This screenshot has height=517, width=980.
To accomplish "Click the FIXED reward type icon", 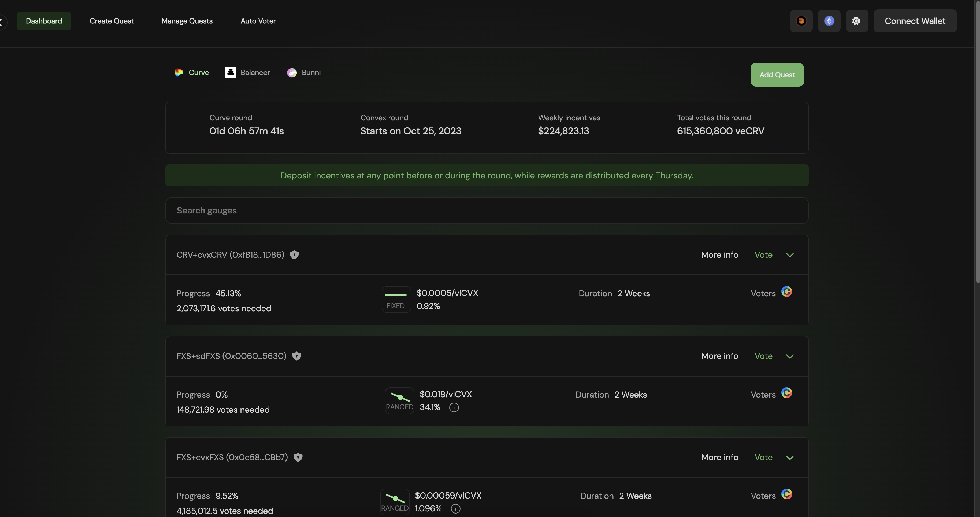I will coord(396,299).
